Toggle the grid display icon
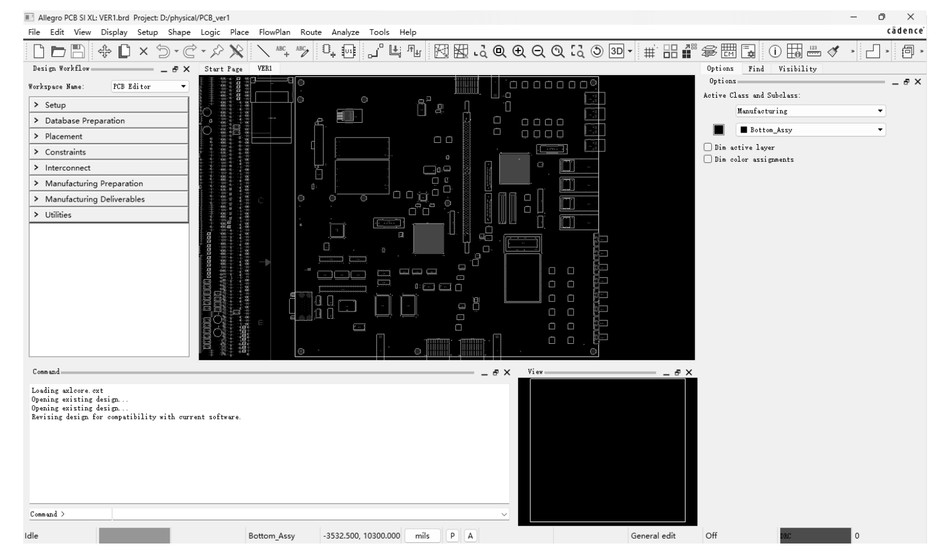This screenshot has height=560, width=938. [650, 52]
